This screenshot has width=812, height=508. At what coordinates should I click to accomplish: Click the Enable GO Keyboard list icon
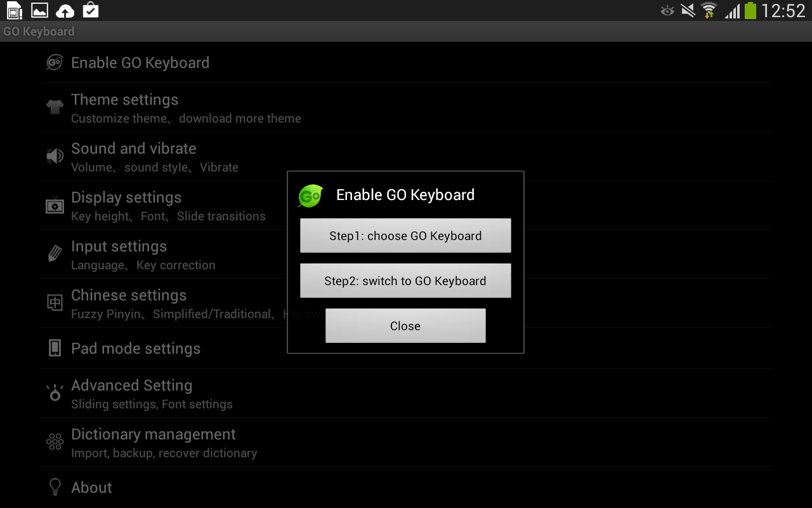click(x=55, y=62)
